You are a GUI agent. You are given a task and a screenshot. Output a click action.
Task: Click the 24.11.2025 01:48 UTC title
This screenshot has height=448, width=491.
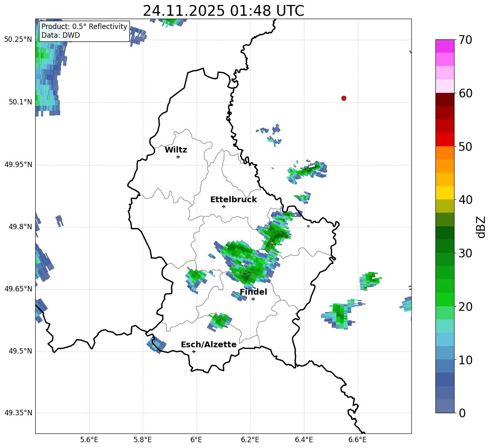224,11
